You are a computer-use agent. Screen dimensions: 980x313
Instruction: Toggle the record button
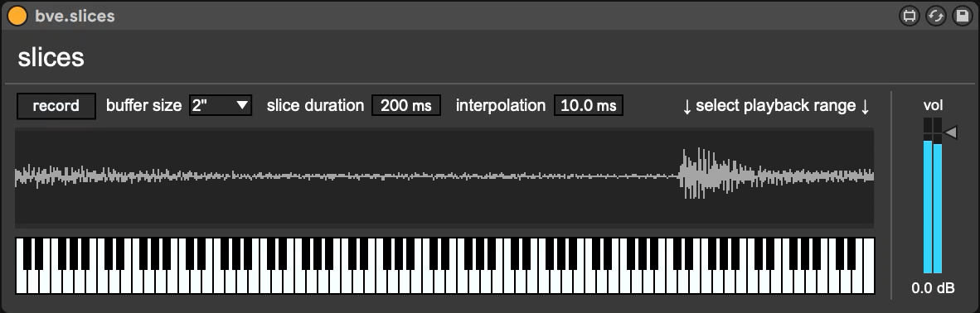tap(56, 106)
